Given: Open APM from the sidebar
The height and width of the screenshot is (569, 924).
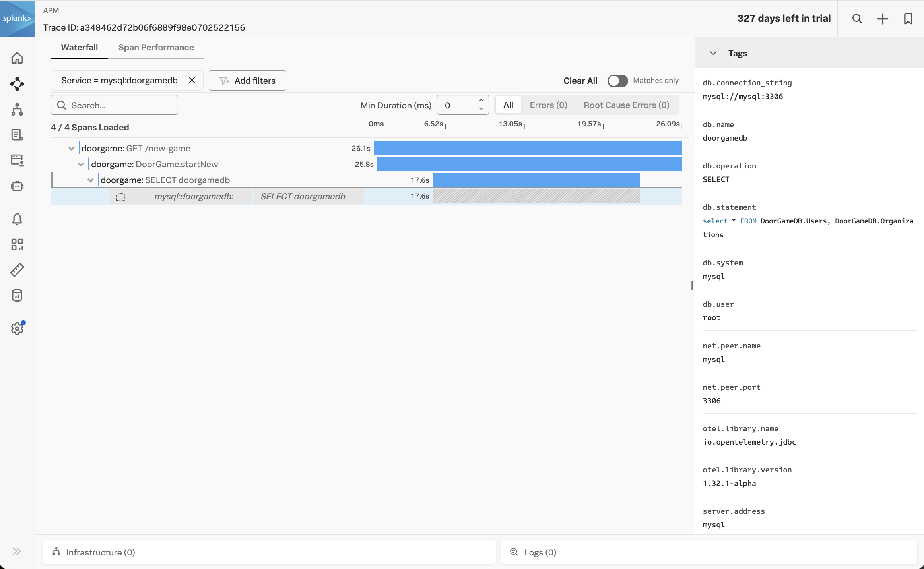Looking at the screenshot, I should [17, 84].
